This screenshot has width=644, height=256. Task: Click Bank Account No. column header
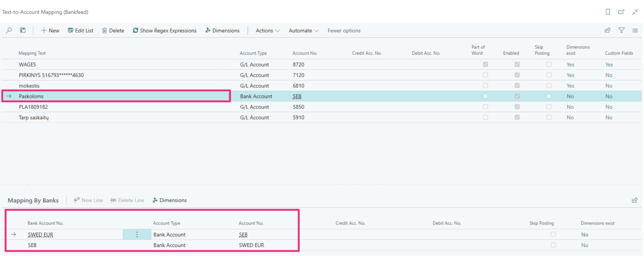(45, 223)
